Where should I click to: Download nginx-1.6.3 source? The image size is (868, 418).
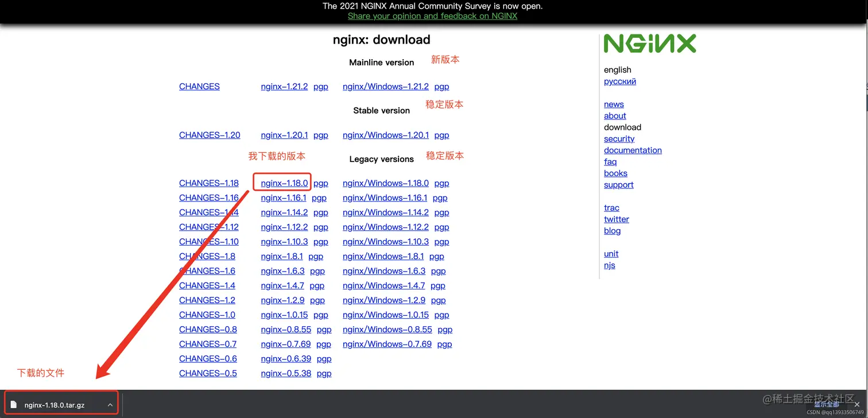pos(282,271)
